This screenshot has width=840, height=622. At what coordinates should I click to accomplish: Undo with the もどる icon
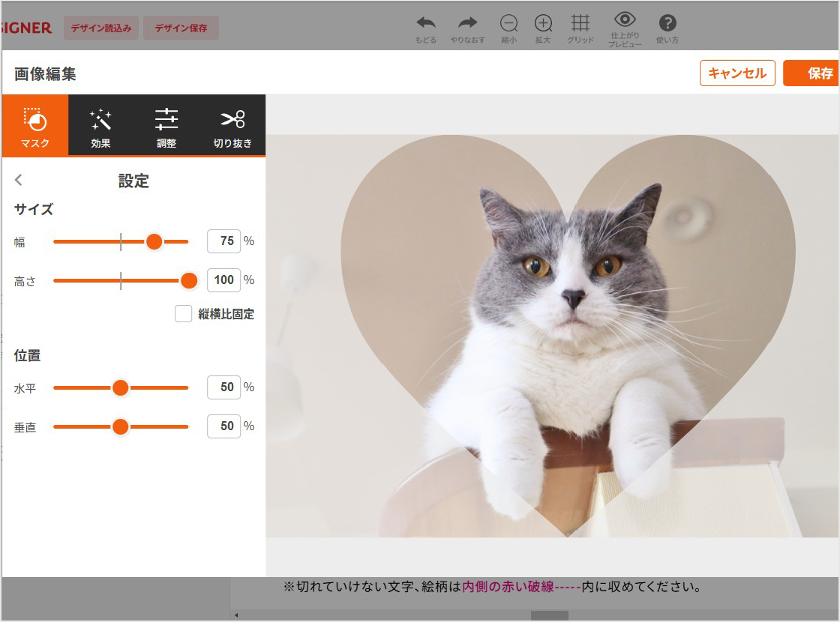[425, 25]
